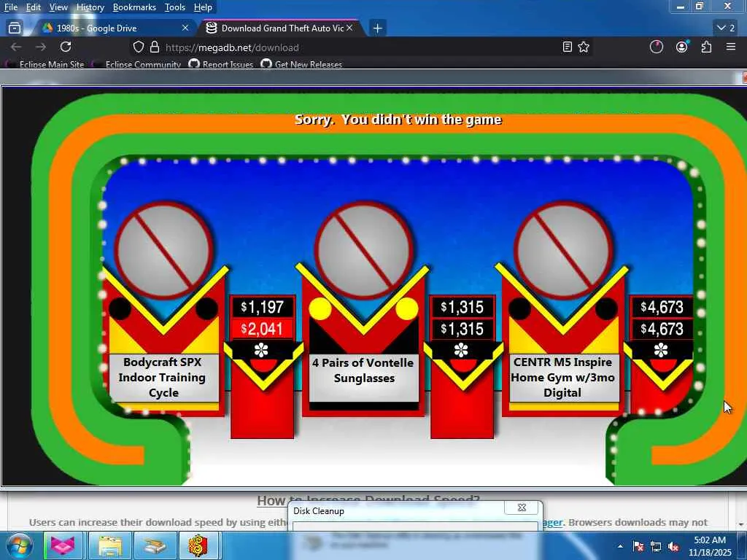The width and height of the screenshot is (747, 560).
Task: Click the no-symbol circle above CENTR Home Gym
Action: [x=563, y=250]
